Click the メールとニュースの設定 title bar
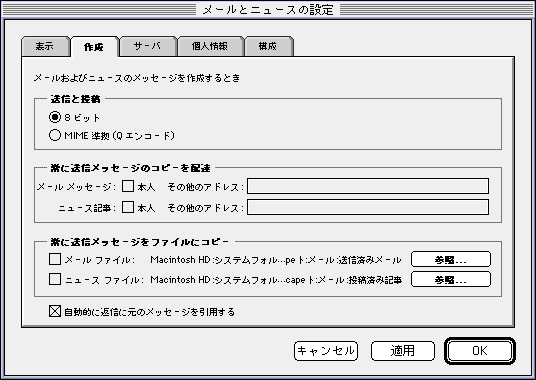This screenshot has height=380, width=536. (268, 10)
